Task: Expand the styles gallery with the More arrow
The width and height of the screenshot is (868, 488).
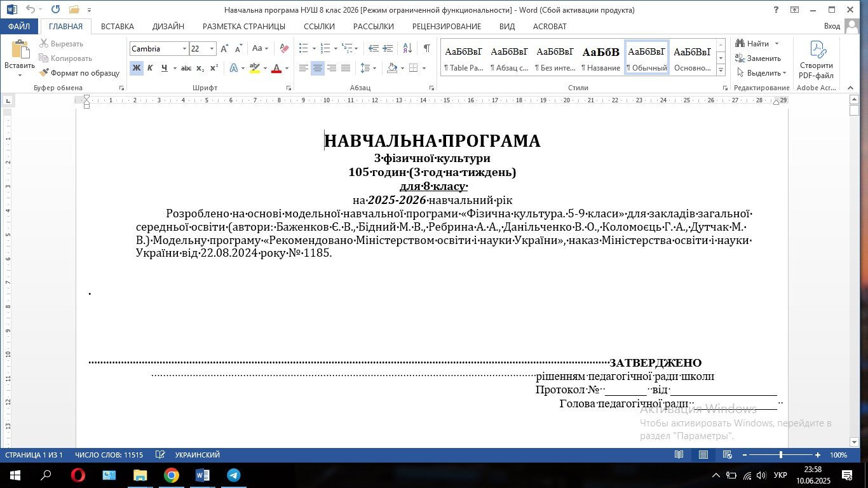Action: pyautogui.click(x=721, y=70)
